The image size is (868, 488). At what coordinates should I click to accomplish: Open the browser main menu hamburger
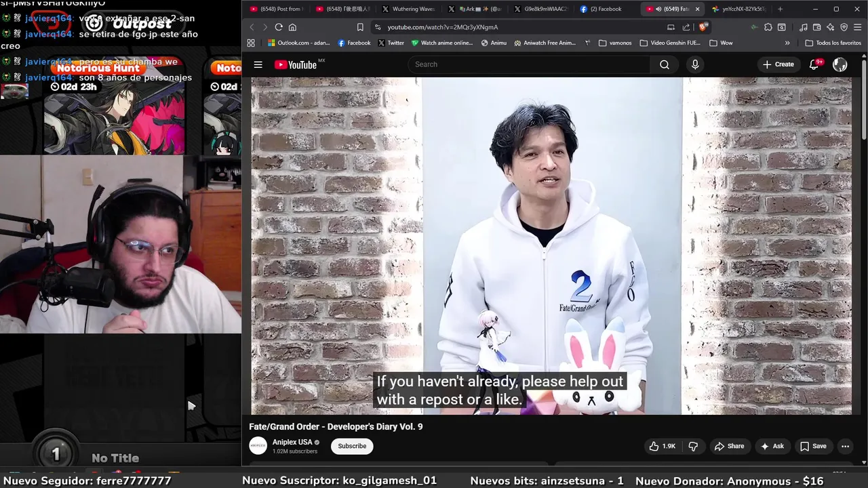[857, 27]
